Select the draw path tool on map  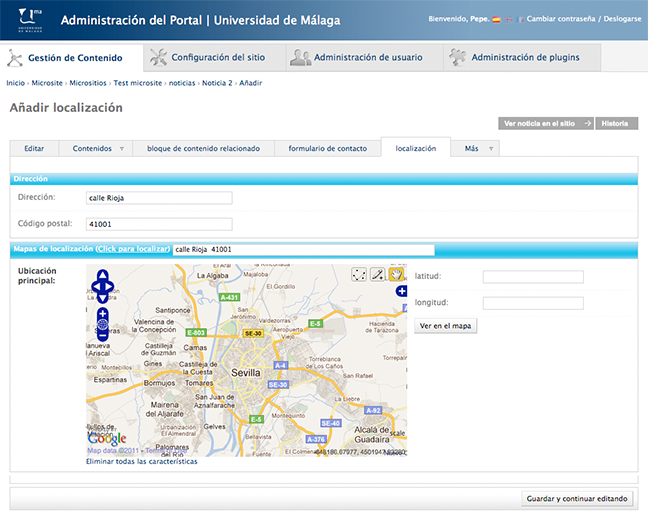359,274
